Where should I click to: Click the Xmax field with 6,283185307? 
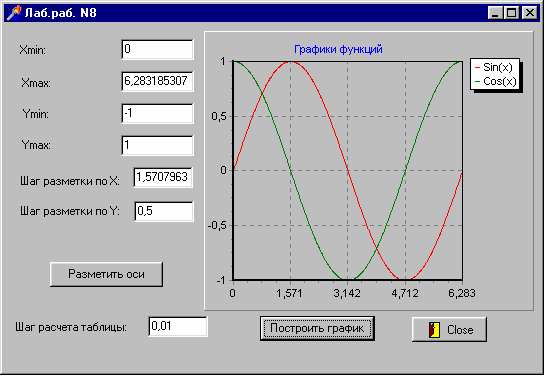[x=157, y=81]
